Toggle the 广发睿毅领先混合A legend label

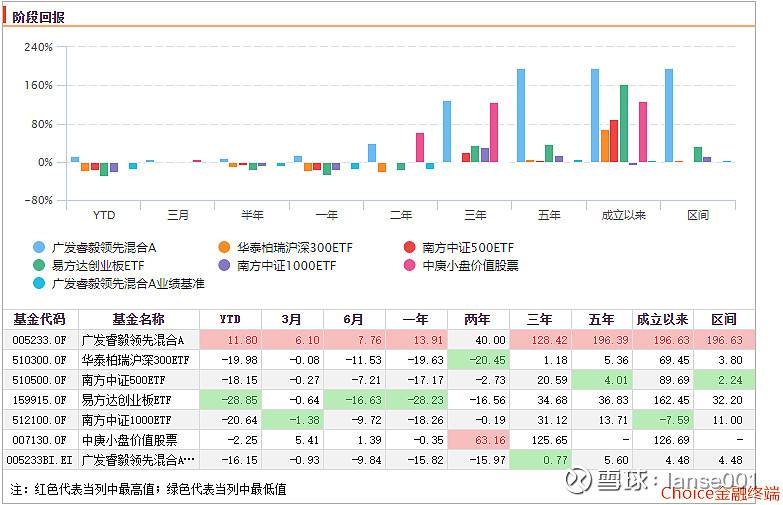[104, 247]
